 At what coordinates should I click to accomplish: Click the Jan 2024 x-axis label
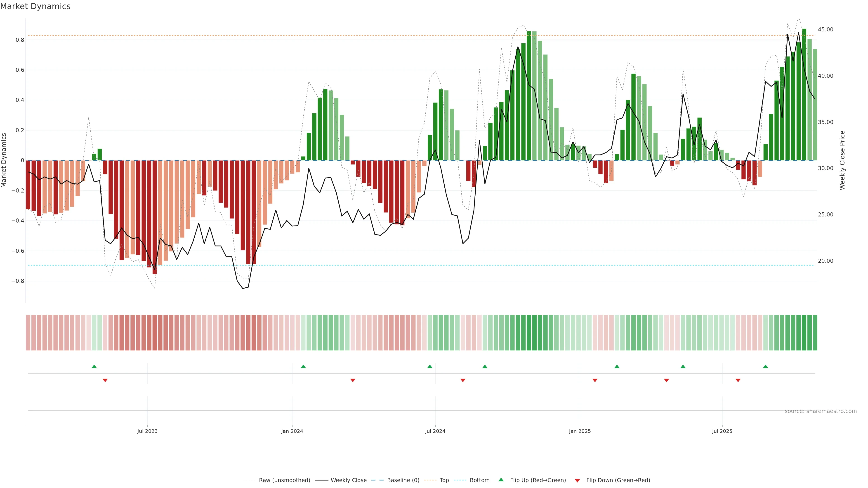(292, 431)
